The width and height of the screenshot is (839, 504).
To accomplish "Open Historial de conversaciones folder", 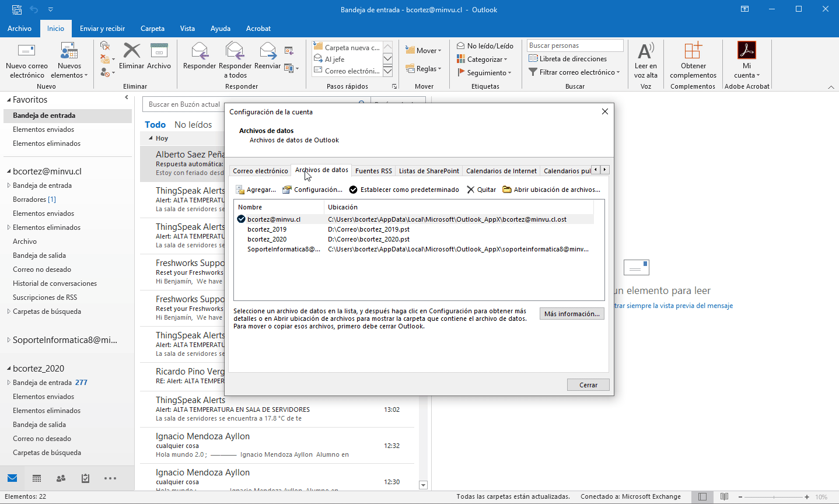I will click(x=55, y=283).
